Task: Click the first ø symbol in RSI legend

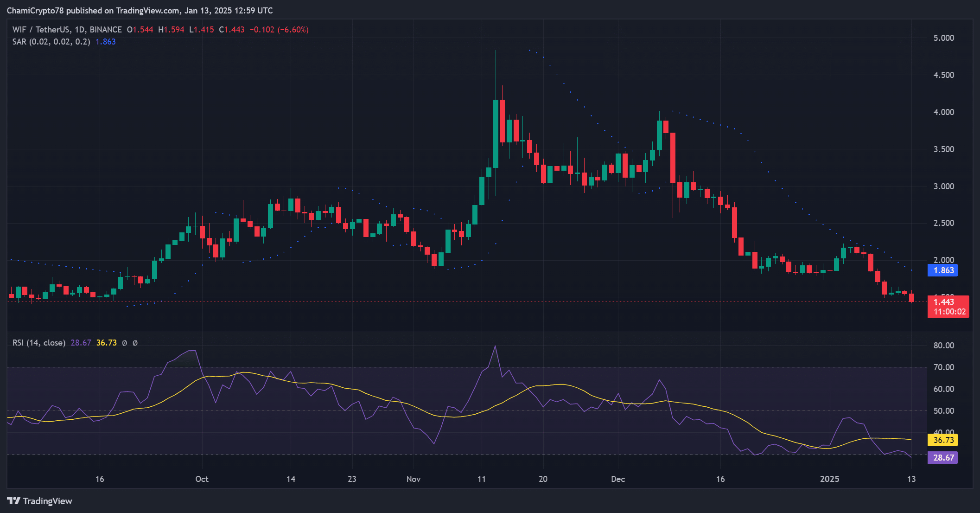Action: (124, 343)
